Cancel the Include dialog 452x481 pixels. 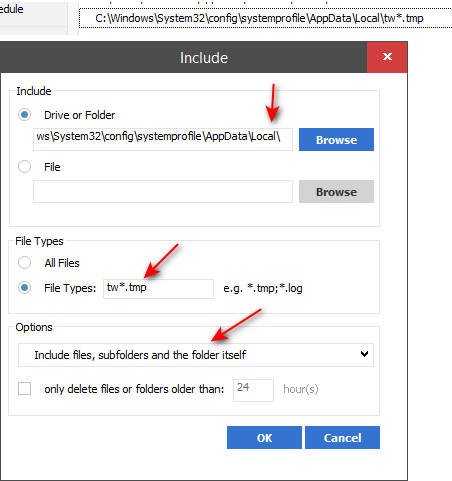[x=342, y=437]
